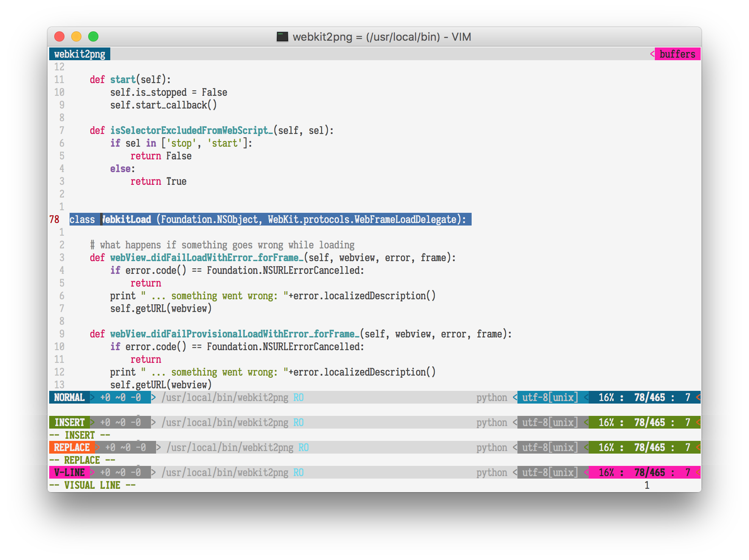Click file path in V-LINE status line

pos(225,472)
